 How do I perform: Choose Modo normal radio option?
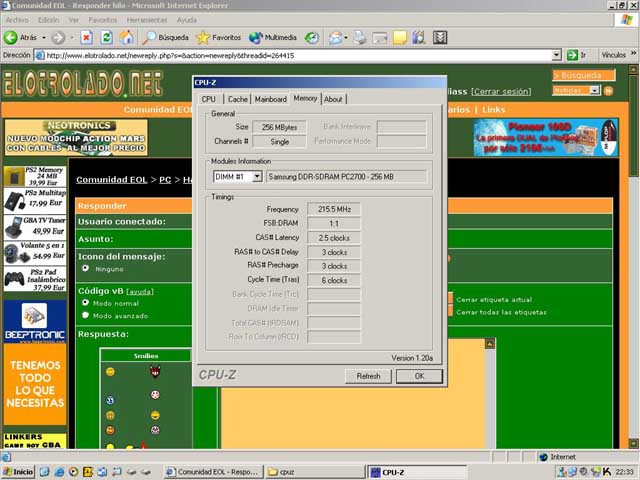[85, 302]
